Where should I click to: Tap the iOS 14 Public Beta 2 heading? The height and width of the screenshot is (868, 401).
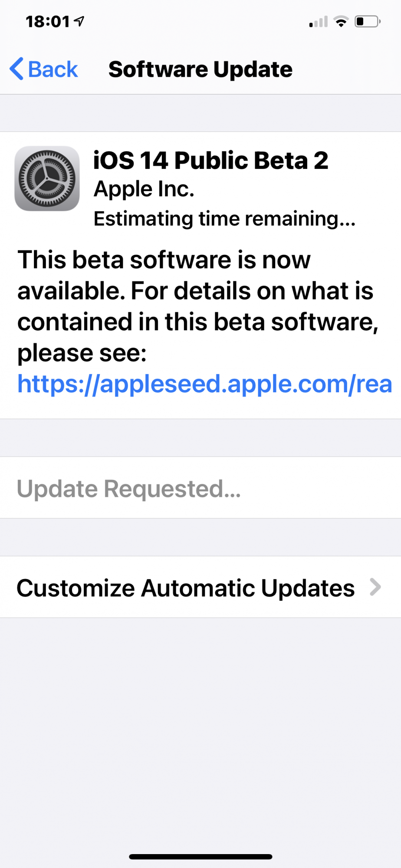(211, 161)
